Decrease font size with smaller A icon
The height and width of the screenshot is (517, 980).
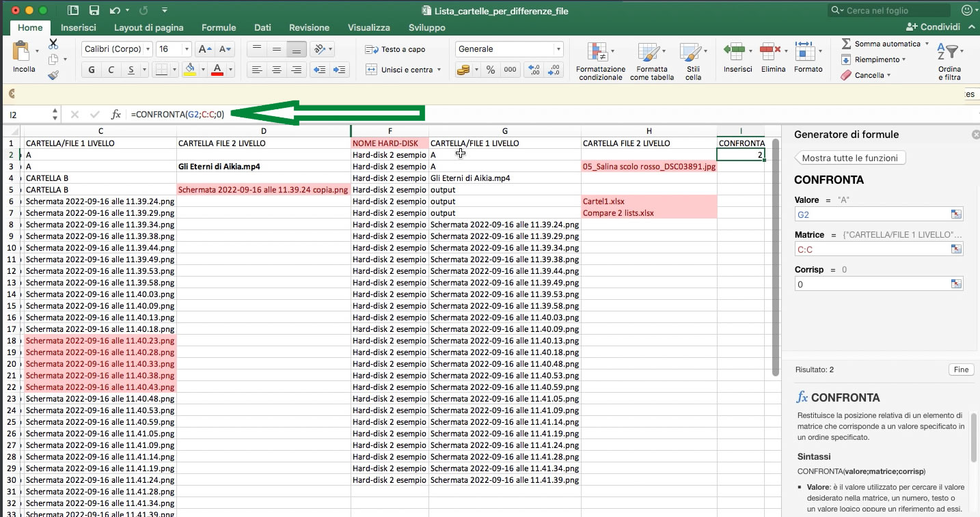point(224,49)
